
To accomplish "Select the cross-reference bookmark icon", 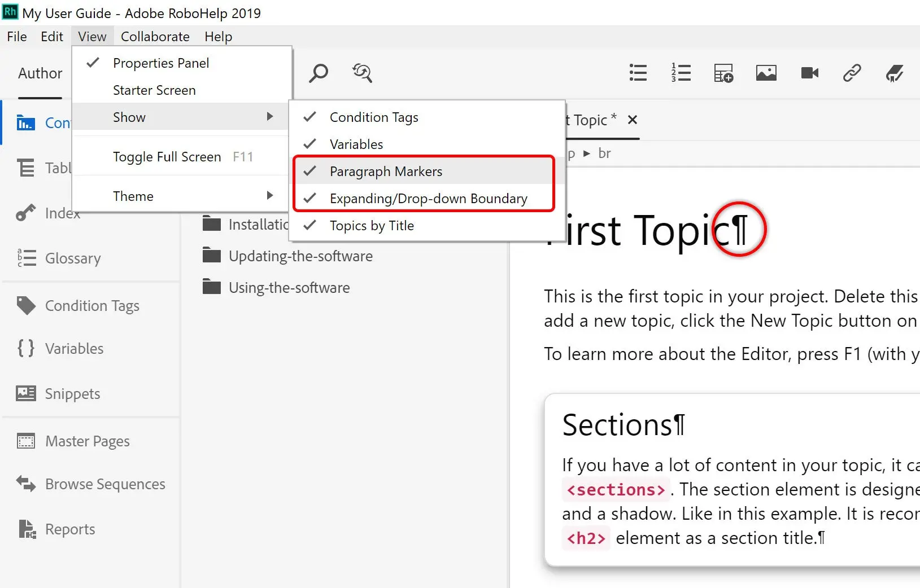I will click(x=895, y=73).
